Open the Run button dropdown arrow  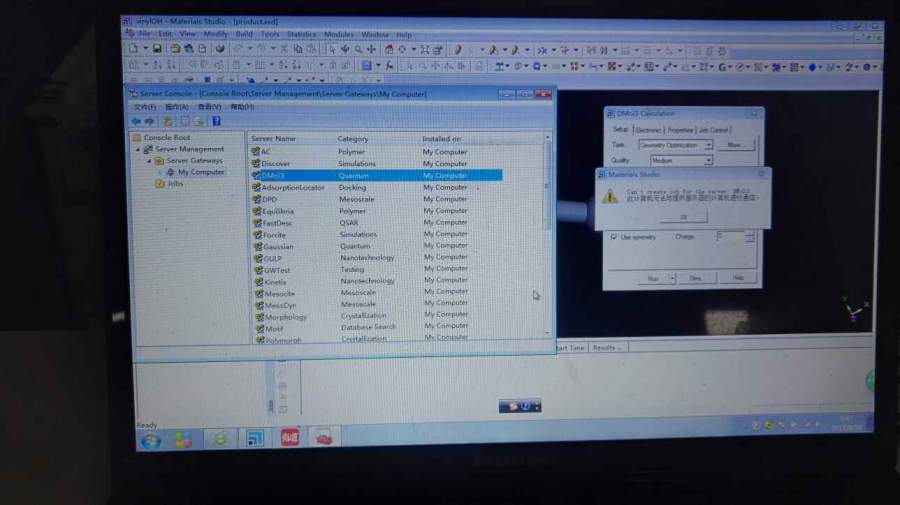(x=672, y=278)
